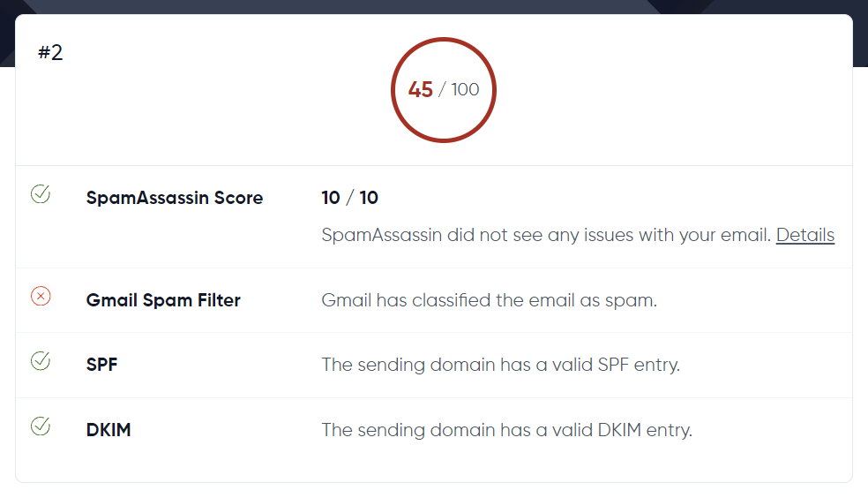Click the 'valid SPF entry' description text

(500, 364)
